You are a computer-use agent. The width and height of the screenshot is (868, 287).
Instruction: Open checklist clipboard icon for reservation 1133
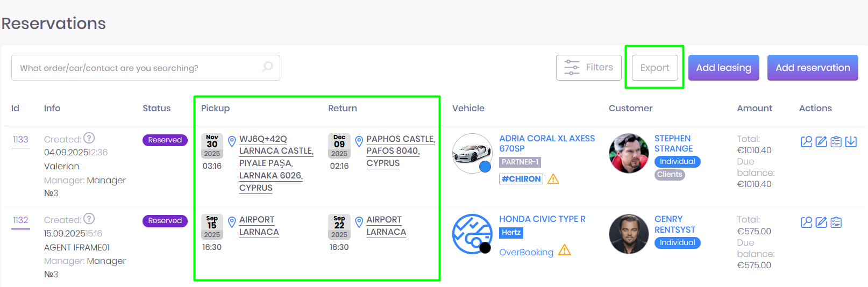coord(836,141)
